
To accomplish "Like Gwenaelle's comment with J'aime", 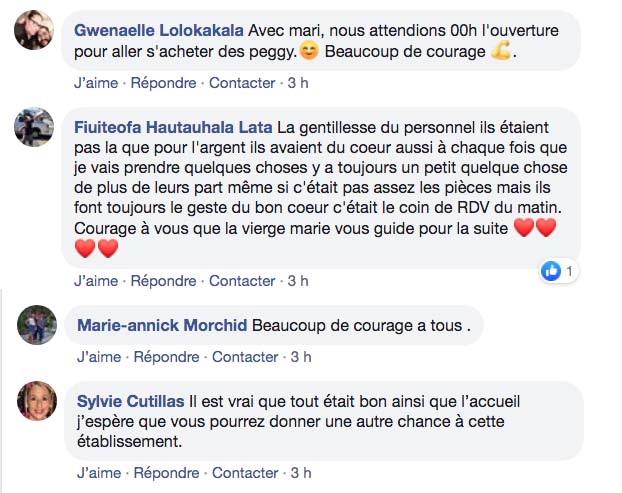I will [x=97, y=83].
